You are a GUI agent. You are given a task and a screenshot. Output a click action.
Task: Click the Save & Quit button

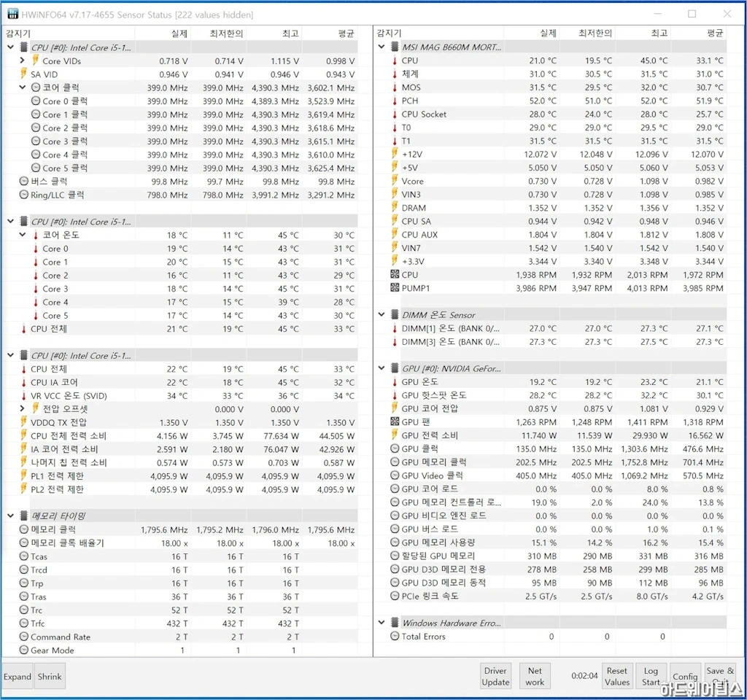720,676
